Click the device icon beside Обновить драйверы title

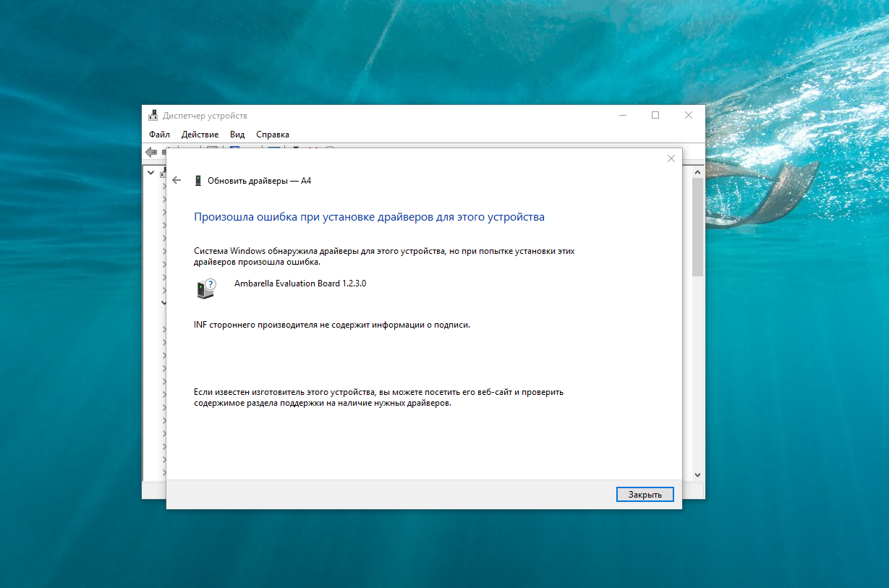[197, 181]
